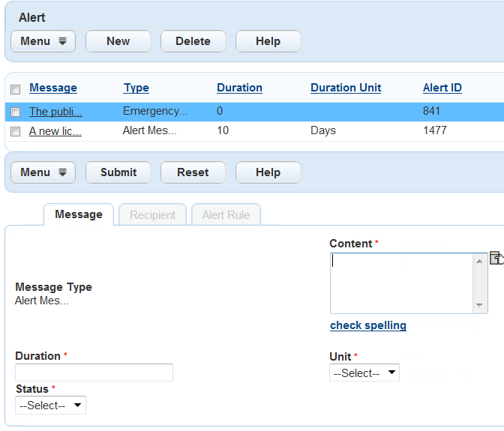Click the Delete button
This screenshot has width=504, height=431.
point(193,41)
